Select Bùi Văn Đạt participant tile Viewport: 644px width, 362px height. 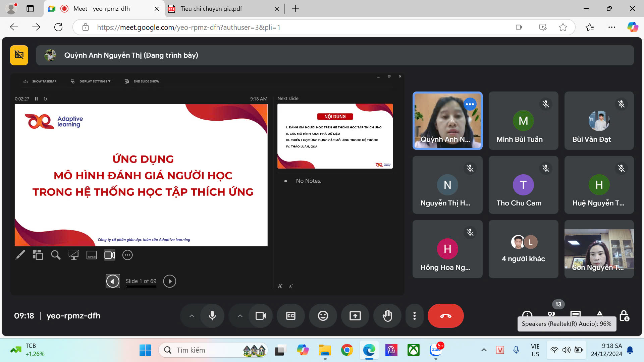click(x=599, y=121)
